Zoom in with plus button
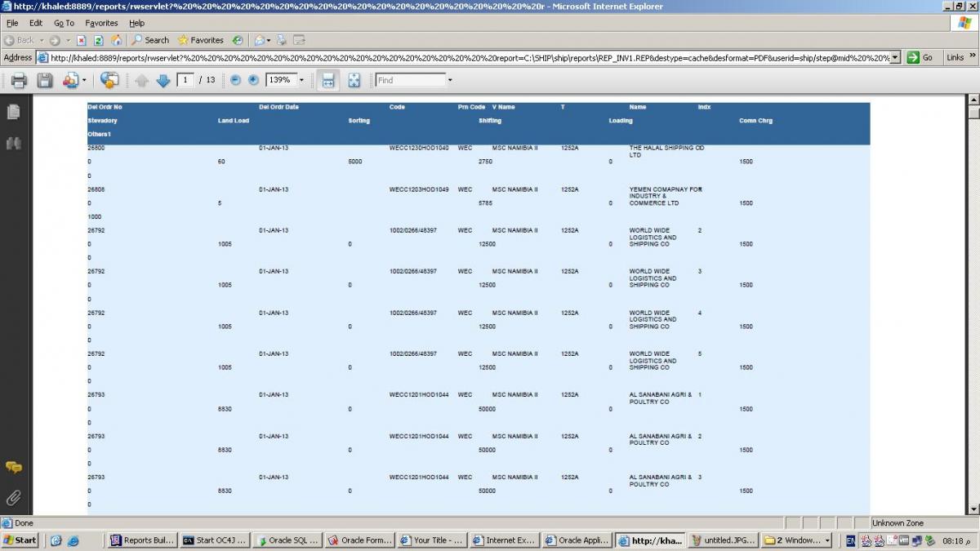 pyautogui.click(x=253, y=80)
